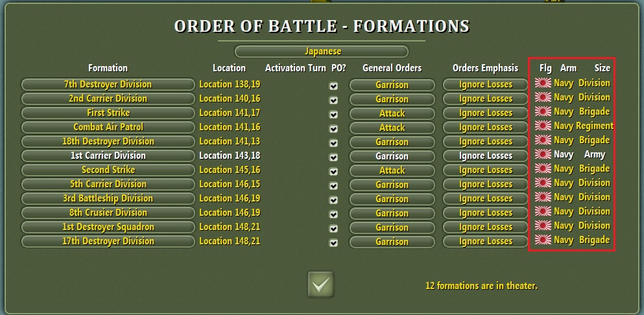This screenshot has height=315, width=644.
Task: Open the Japanese force selector
Action: [322, 52]
